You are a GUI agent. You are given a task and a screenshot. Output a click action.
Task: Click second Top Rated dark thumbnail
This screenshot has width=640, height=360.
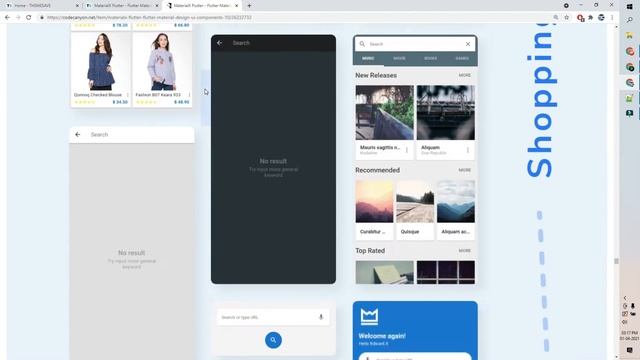pos(446,272)
